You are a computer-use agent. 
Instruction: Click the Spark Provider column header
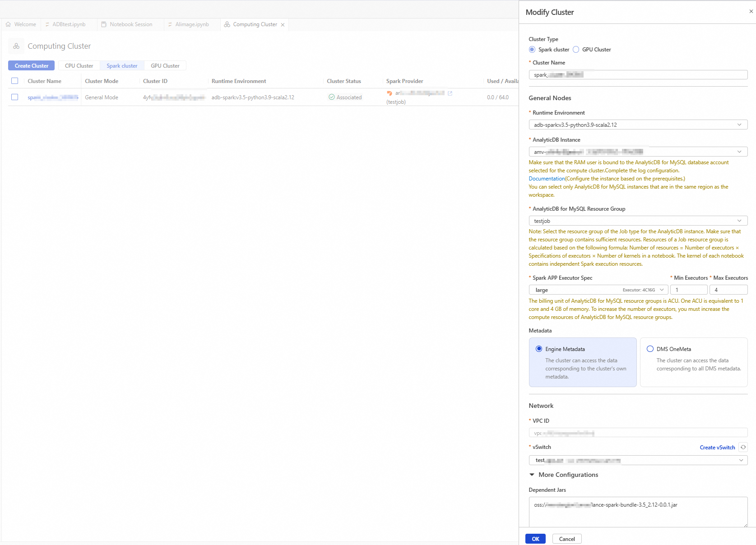click(x=405, y=81)
